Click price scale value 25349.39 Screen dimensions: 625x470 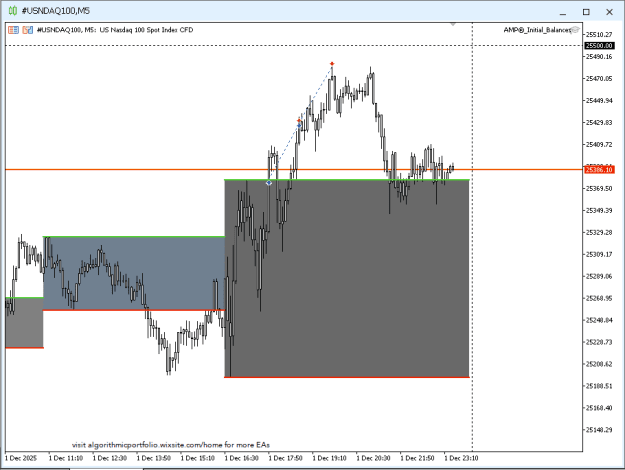coord(599,210)
